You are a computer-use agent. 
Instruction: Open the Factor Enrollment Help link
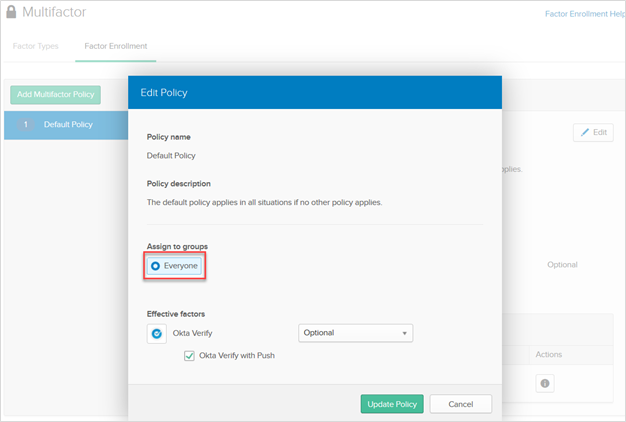pos(585,14)
